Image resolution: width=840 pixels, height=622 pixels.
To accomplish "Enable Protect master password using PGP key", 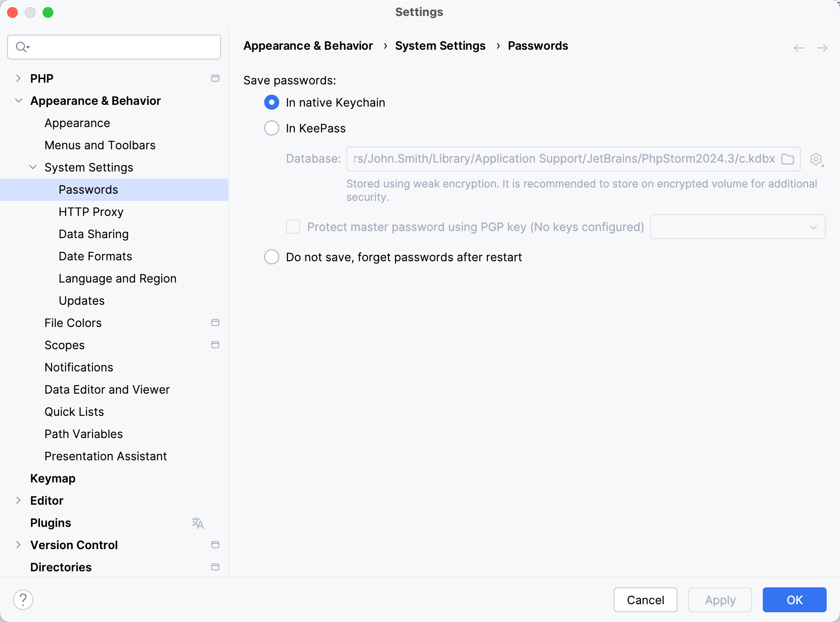I will pyautogui.click(x=293, y=227).
